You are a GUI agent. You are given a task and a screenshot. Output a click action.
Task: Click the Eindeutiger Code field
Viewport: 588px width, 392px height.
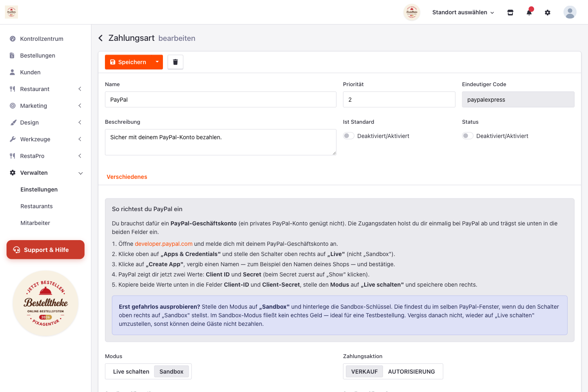pyautogui.click(x=518, y=100)
